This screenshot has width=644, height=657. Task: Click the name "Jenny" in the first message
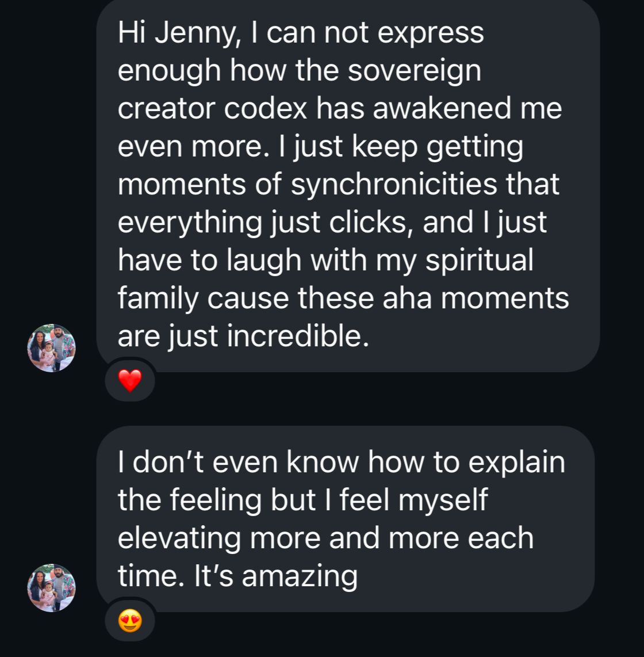(x=195, y=33)
